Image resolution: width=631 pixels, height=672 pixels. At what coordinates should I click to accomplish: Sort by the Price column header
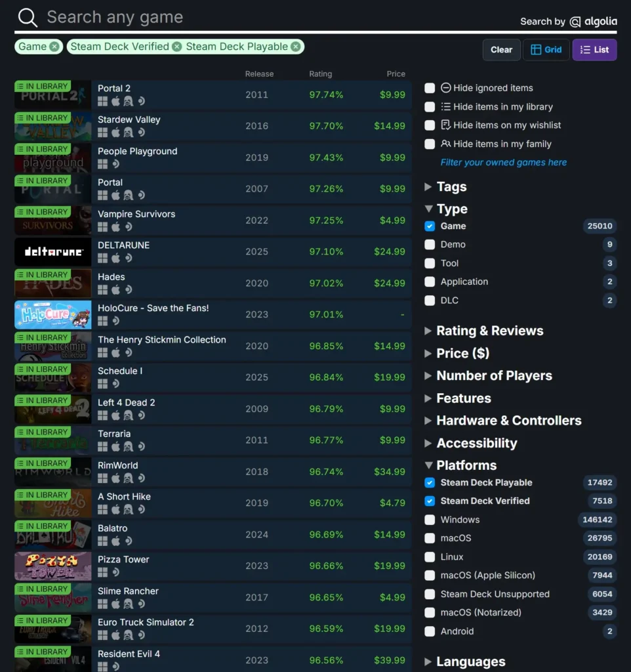[x=396, y=73]
